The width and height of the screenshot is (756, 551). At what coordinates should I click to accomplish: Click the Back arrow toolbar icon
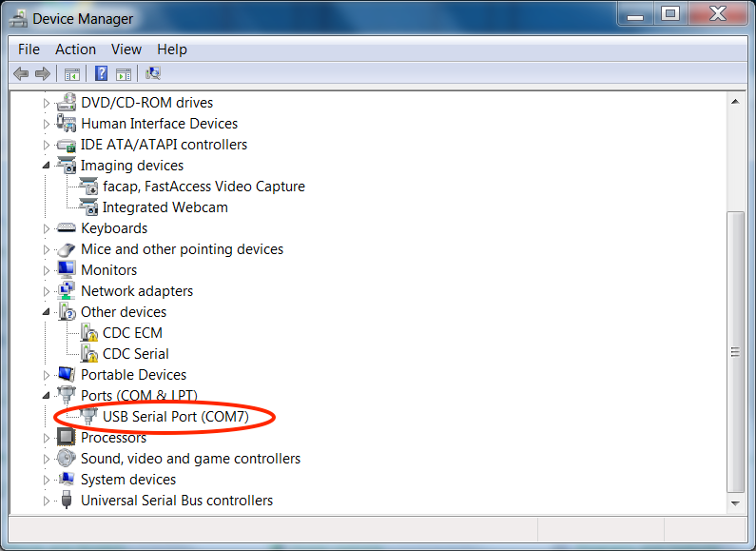tap(21, 74)
